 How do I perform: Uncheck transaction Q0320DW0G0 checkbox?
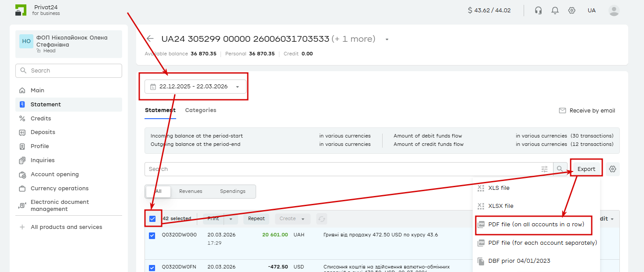point(152,236)
